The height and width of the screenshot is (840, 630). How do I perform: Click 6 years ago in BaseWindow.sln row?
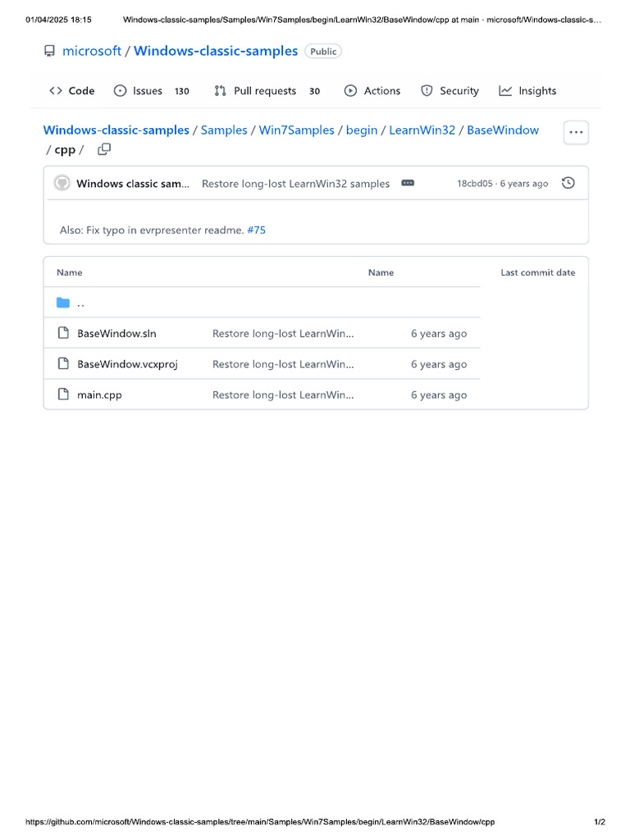(439, 334)
